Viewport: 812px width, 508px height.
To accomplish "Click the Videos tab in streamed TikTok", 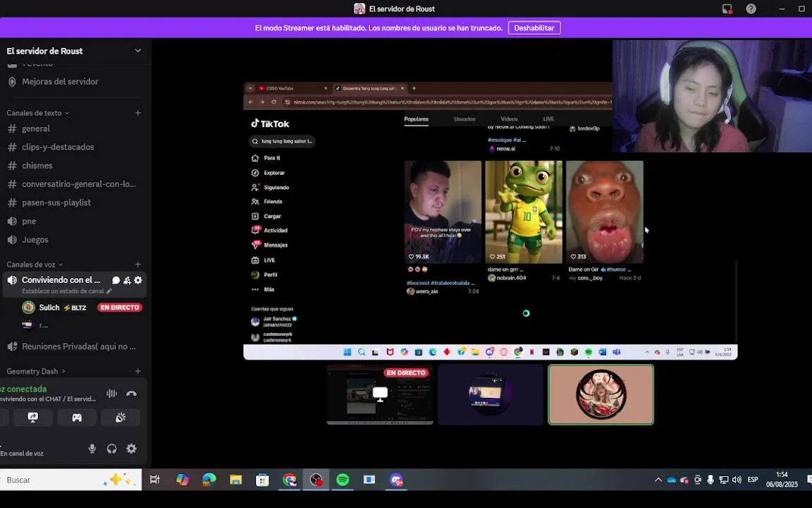I will (509, 119).
